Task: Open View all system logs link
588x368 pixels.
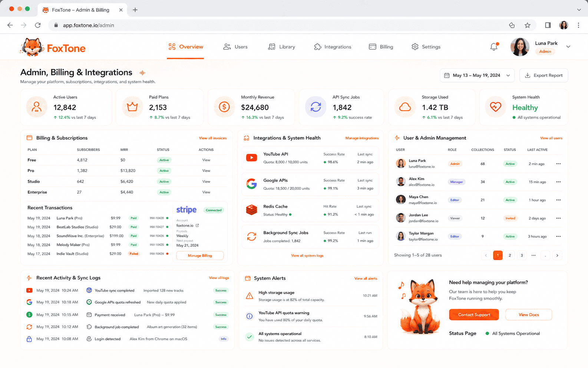Action: coord(307,256)
